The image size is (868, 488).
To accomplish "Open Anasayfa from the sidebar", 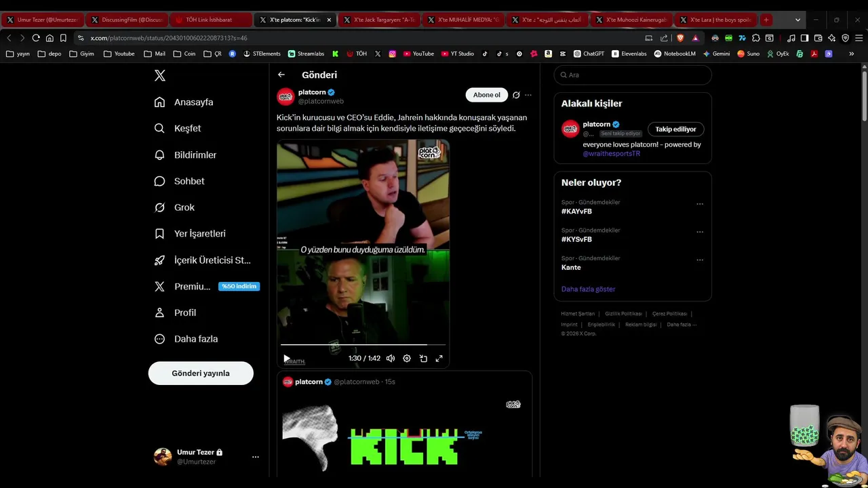I will (x=184, y=102).
